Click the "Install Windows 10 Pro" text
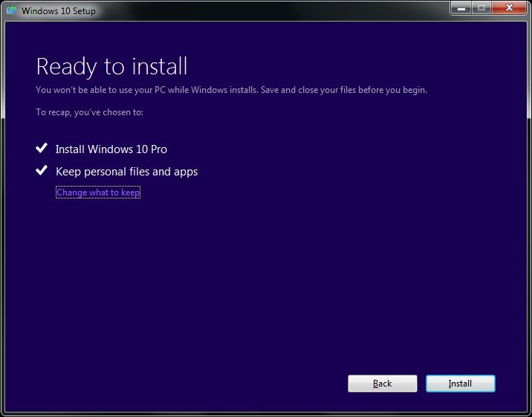 coord(111,149)
